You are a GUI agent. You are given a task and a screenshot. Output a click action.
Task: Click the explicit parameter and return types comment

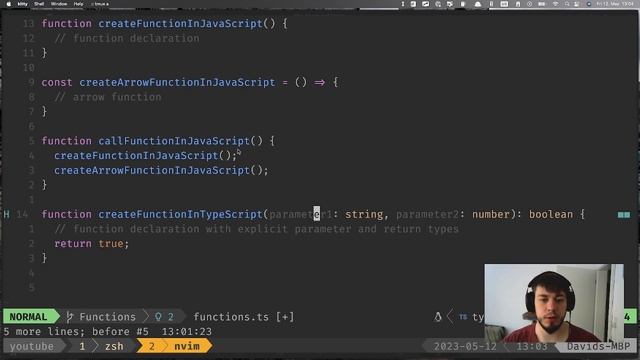(256, 229)
